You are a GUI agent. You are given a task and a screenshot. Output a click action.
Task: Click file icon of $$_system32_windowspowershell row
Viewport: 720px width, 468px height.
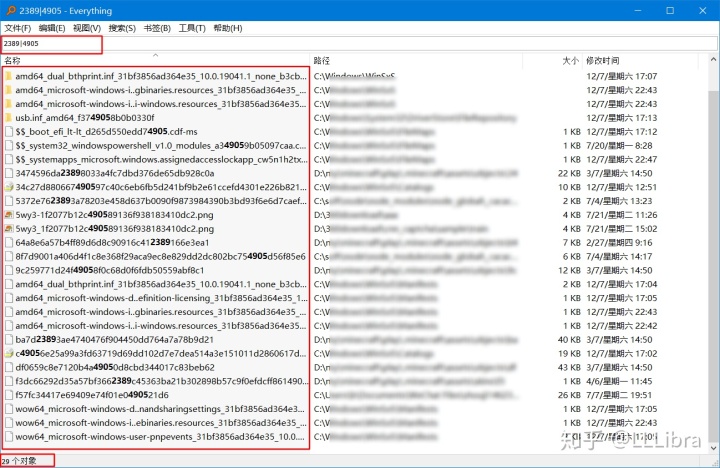point(9,146)
